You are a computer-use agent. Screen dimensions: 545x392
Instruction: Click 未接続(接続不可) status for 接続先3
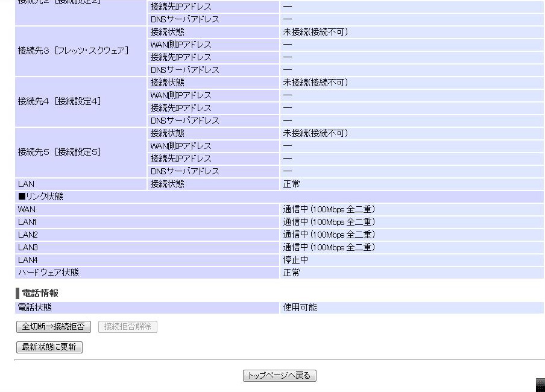(x=315, y=32)
